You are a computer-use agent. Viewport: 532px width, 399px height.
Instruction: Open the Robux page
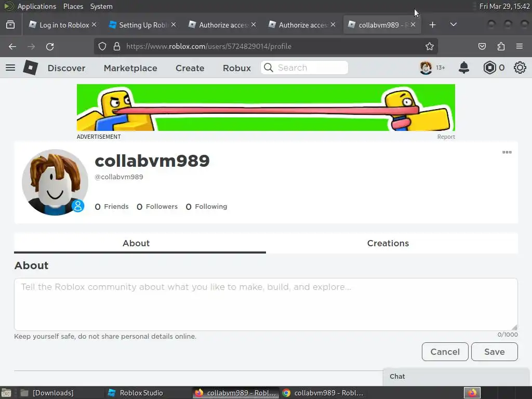237,68
